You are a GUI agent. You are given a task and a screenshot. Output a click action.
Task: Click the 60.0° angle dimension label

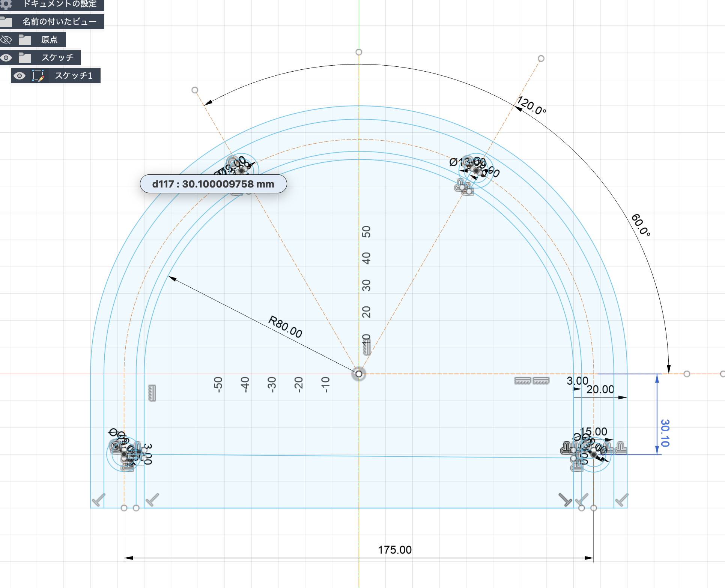point(641,225)
